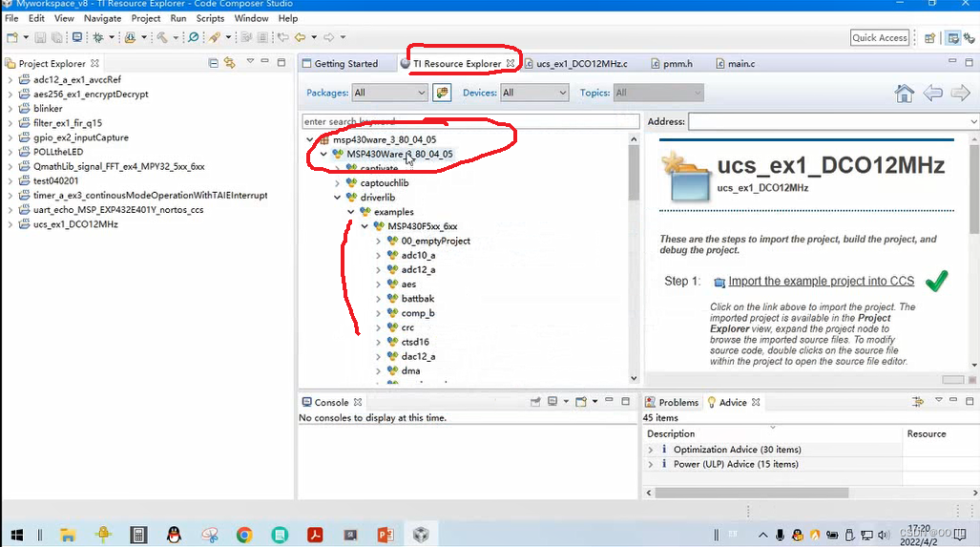This screenshot has width=980, height=547.
Task: Collapse the MSP430F5xx_6xx tree node
Action: pos(365,226)
